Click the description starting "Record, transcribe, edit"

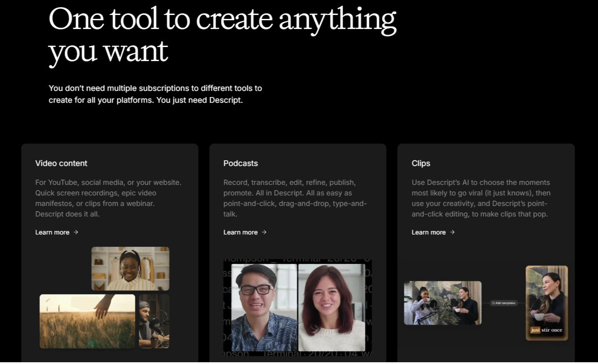(x=295, y=198)
